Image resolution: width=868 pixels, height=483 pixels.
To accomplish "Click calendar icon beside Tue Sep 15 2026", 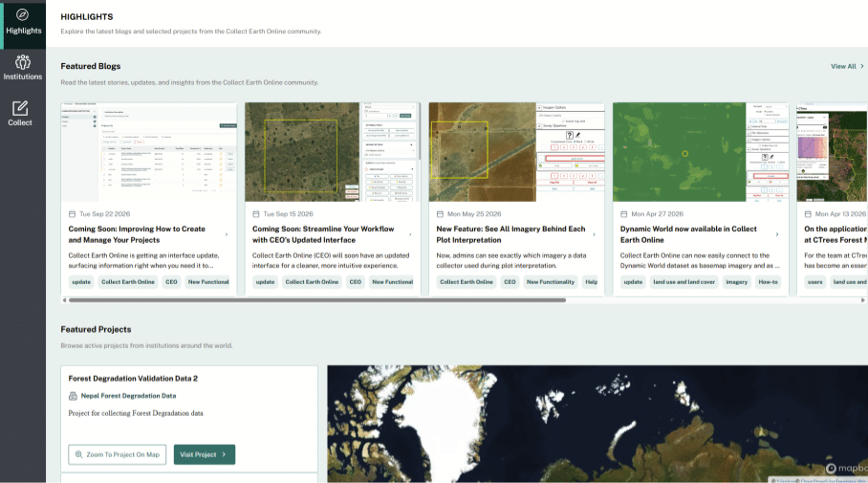I will pyautogui.click(x=256, y=214).
